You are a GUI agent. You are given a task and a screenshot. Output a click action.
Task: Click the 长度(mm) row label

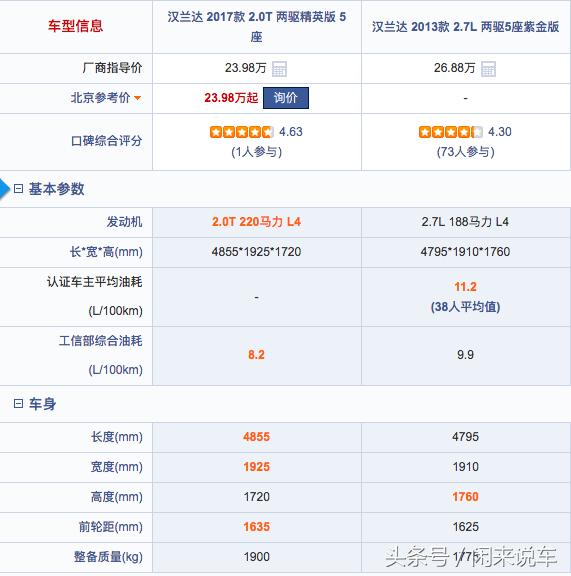tap(117, 437)
